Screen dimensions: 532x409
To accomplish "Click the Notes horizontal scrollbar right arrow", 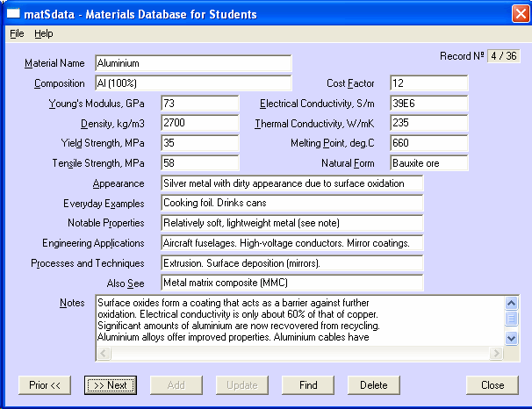I will pos(500,353).
